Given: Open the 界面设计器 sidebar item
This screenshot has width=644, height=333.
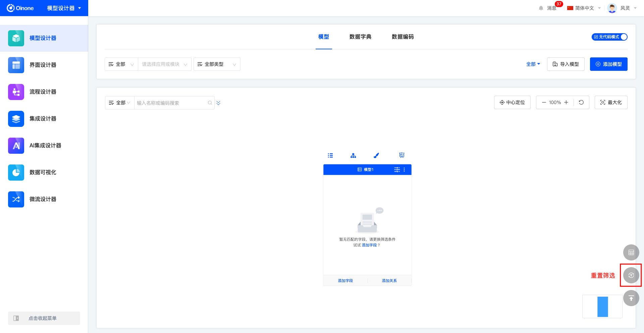Looking at the screenshot, I should [x=44, y=65].
